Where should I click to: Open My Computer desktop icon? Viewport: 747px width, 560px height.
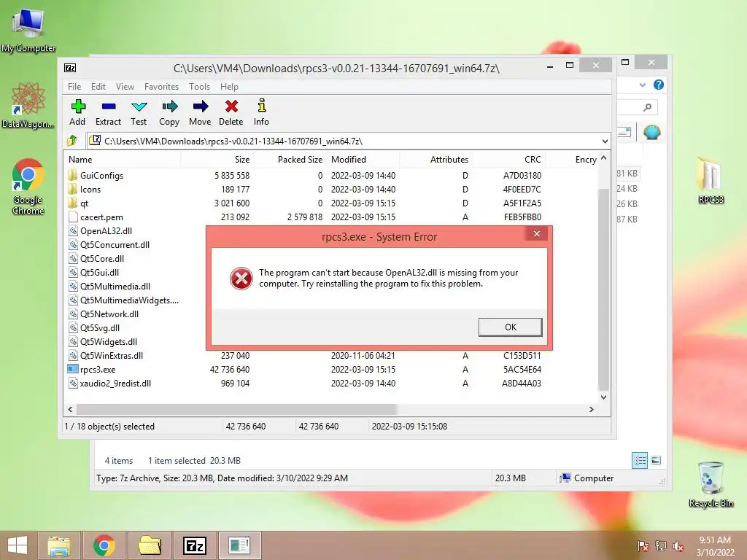[x=28, y=31]
